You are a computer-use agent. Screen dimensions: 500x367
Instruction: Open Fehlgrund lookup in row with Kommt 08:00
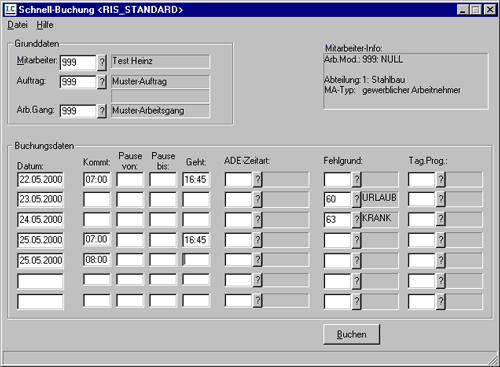click(356, 260)
